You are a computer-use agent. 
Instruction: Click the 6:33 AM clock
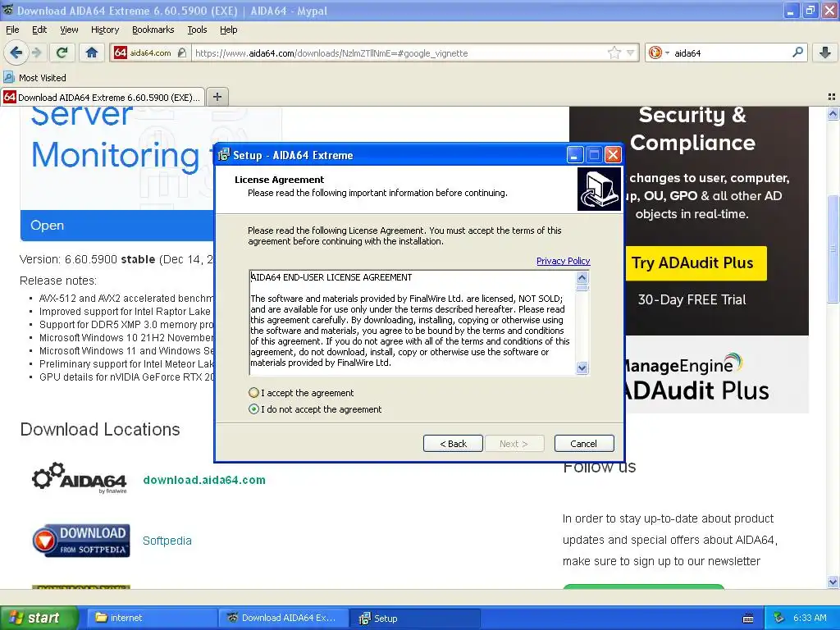point(810,618)
